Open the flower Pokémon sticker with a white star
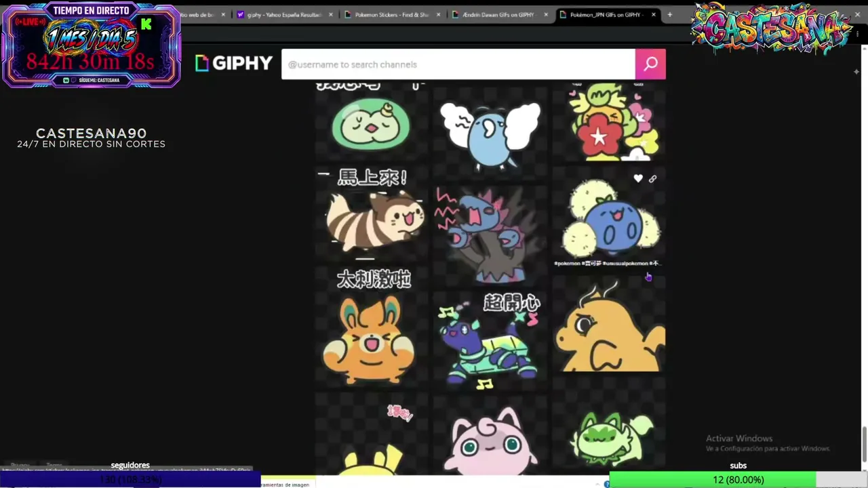 tap(609, 122)
